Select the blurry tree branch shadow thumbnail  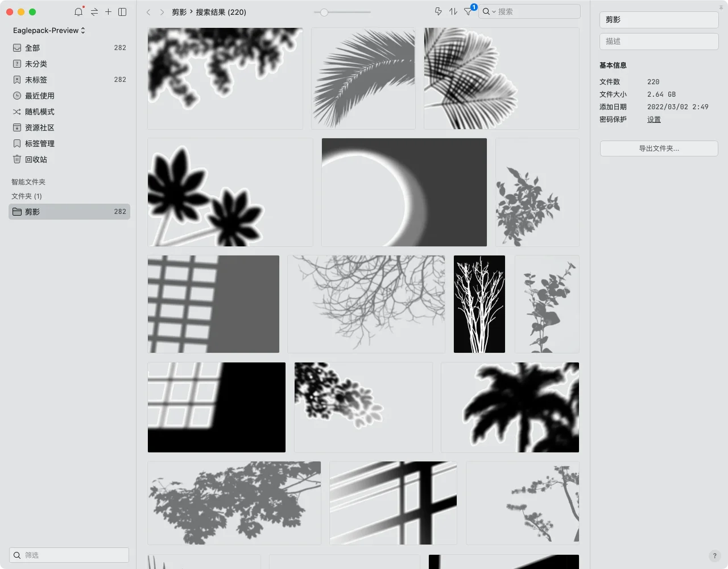tap(225, 79)
